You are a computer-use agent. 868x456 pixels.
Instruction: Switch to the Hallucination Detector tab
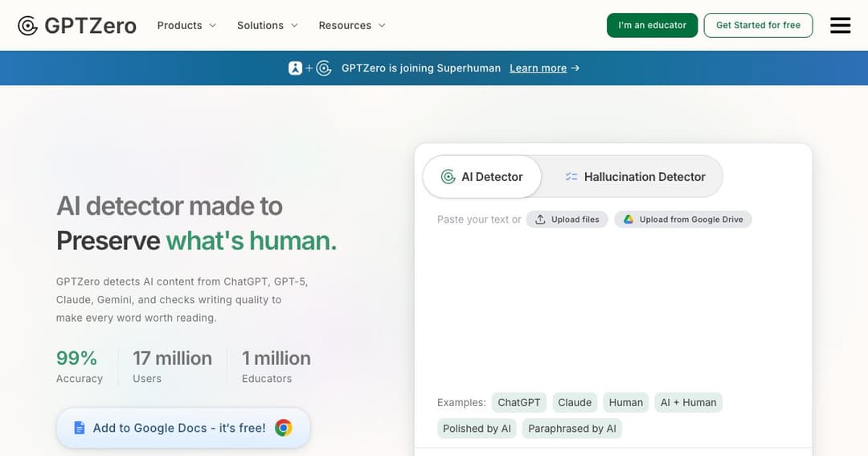point(634,177)
